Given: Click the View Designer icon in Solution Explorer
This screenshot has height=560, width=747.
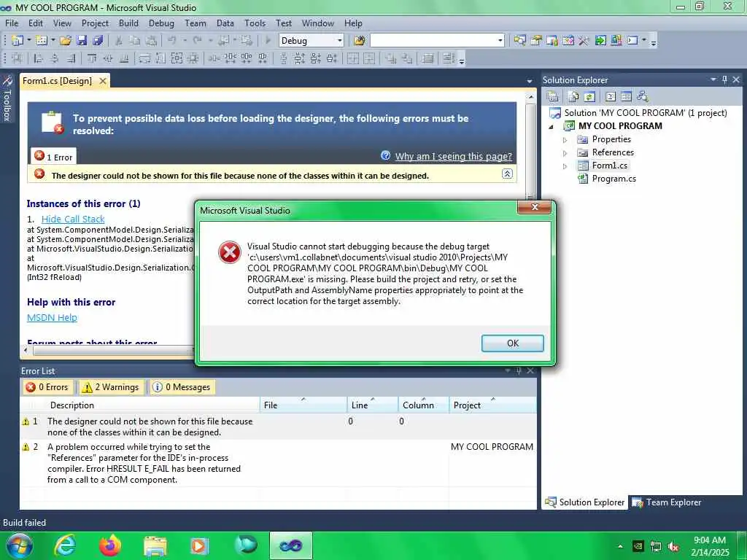Looking at the screenshot, I should (626, 97).
